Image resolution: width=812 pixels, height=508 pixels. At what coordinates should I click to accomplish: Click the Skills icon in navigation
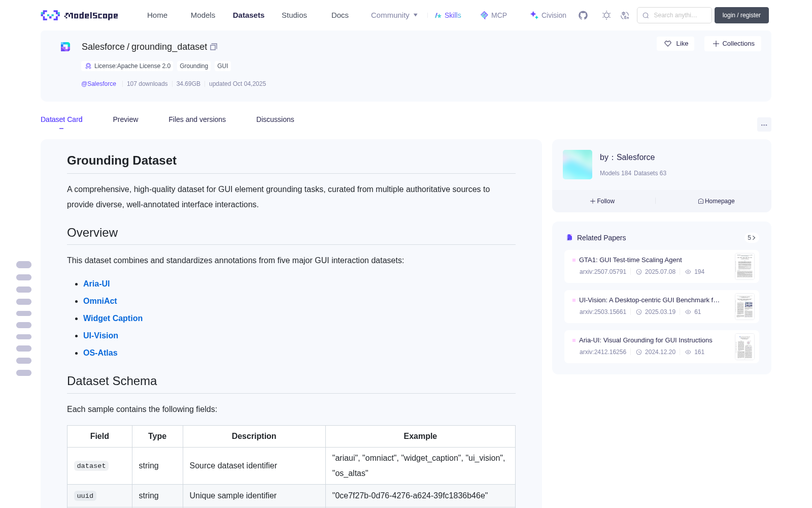click(438, 15)
